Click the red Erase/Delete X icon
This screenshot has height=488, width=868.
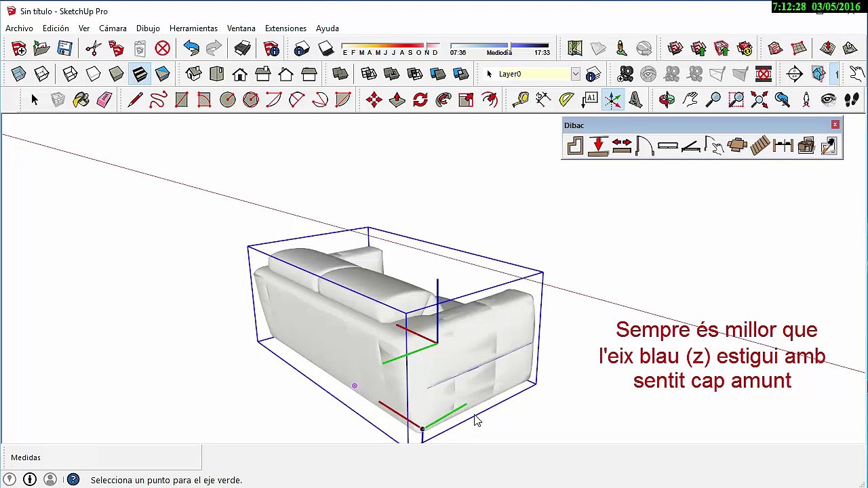coord(163,49)
